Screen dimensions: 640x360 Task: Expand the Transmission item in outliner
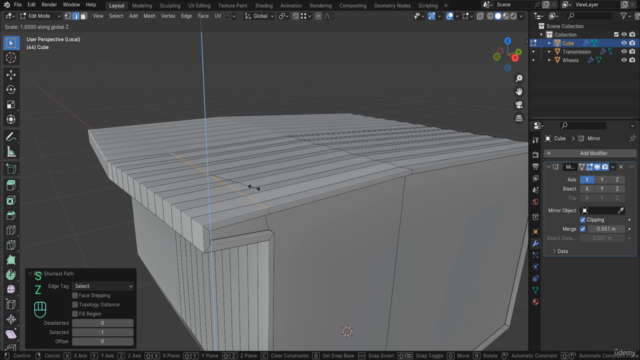pyautogui.click(x=549, y=52)
